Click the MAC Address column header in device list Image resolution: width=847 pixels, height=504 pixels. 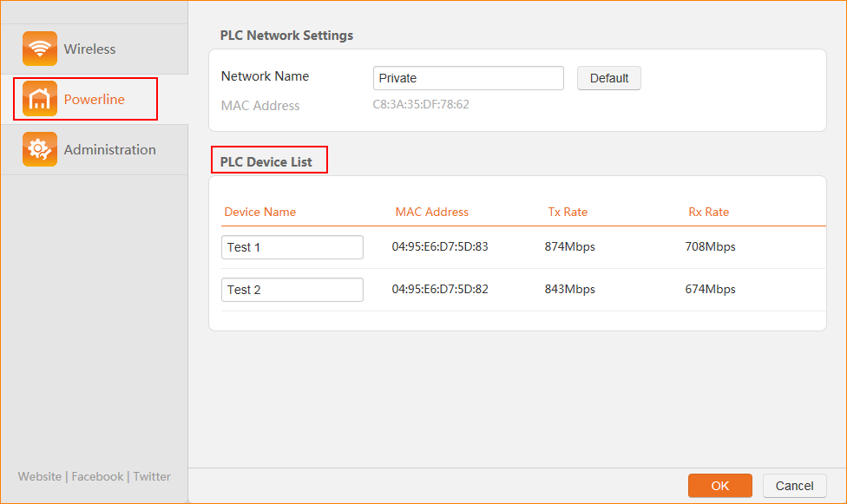point(431,212)
